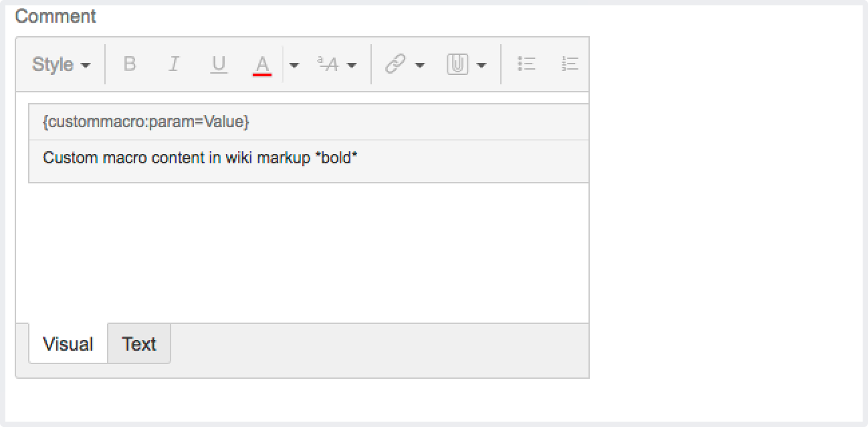Click the {custommacro:param=Value} macro header
This screenshot has height=427, width=868.
click(x=309, y=122)
